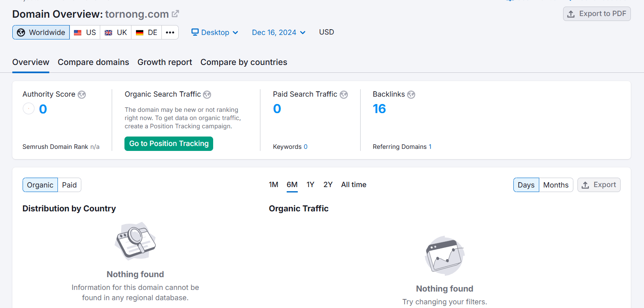Switch to the Overview tab
This screenshot has height=308, width=644.
31,62
